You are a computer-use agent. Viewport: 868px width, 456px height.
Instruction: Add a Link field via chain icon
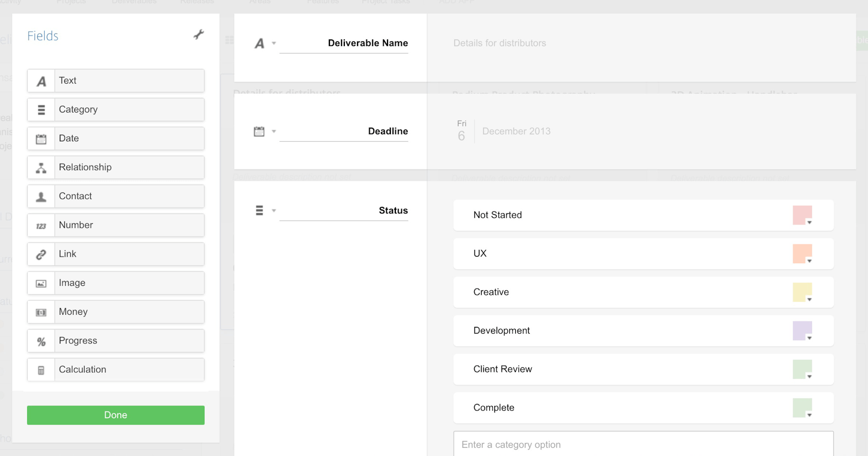[41, 254]
